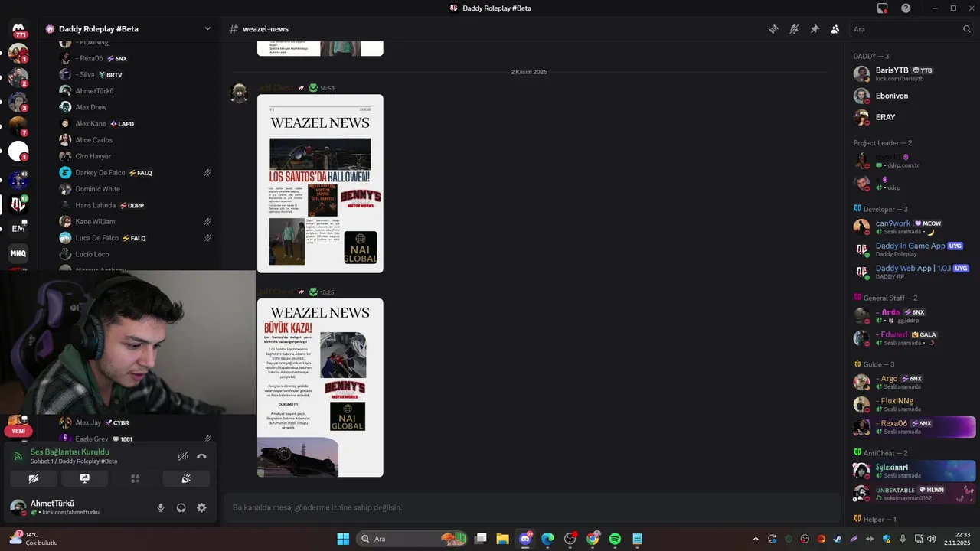Viewport: 980px width, 551px height.
Task: Select the white circle server icon
Action: pos(18,152)
